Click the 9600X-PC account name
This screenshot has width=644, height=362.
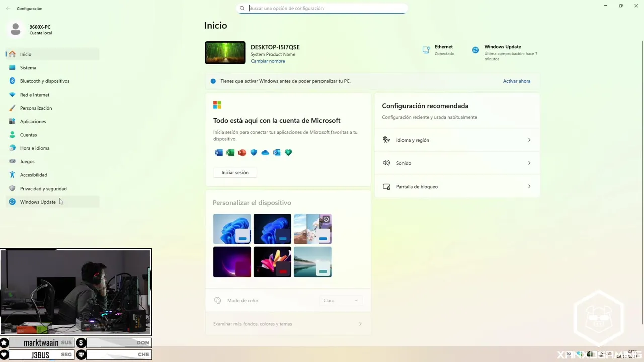point(40,27)
